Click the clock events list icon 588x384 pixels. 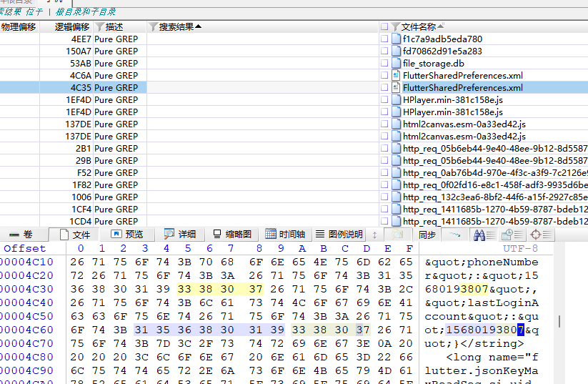point(512,235)
